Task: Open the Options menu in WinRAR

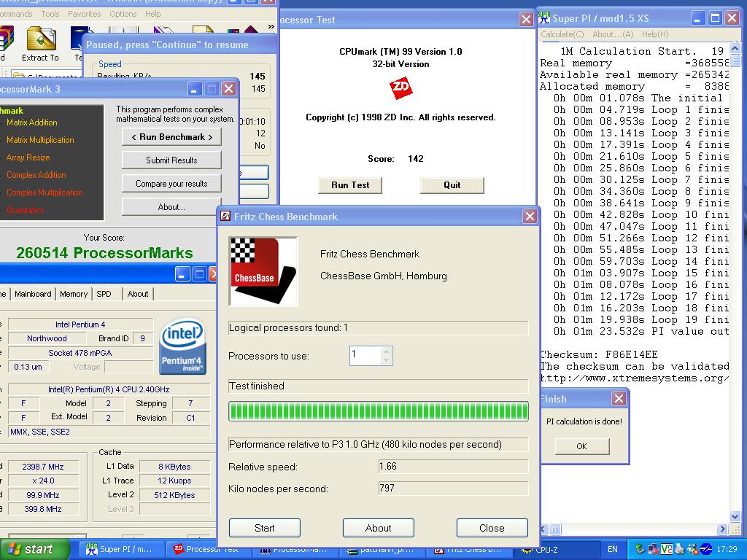Action: pos(123,14)
